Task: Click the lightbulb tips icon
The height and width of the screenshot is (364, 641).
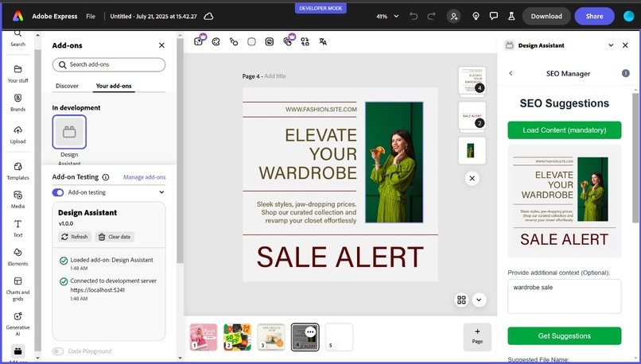Action: point(476,17)
